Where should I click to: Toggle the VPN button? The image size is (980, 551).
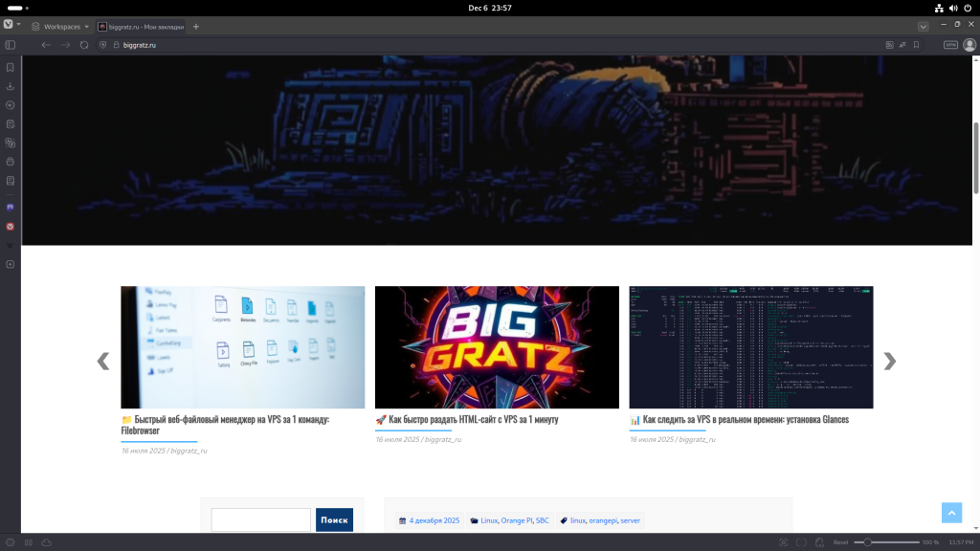(950, 45)
